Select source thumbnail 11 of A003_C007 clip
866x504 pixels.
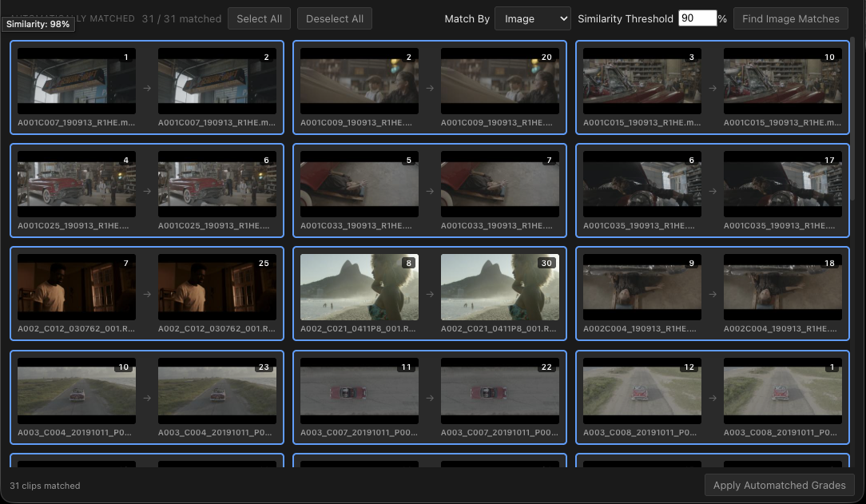click(x=360, y=391)
